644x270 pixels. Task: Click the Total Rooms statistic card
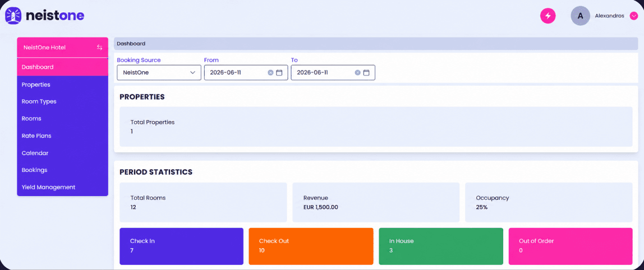(203, 202)
